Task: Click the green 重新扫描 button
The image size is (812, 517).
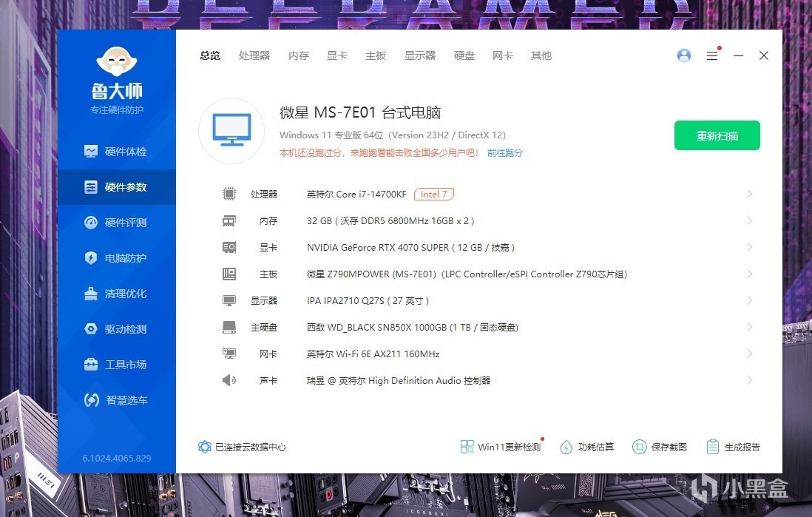Action: click(x=717, y=136)
